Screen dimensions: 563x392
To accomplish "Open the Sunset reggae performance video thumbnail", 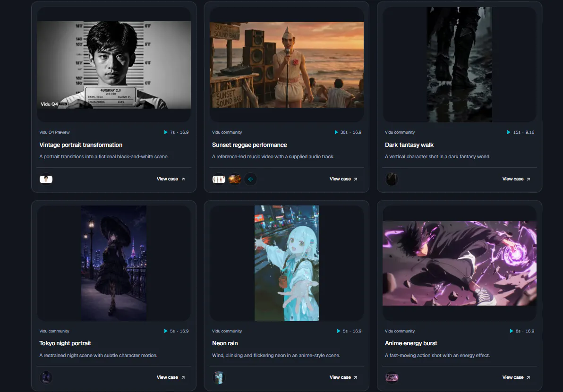I will pyautogui.click(x=287, y=65).
